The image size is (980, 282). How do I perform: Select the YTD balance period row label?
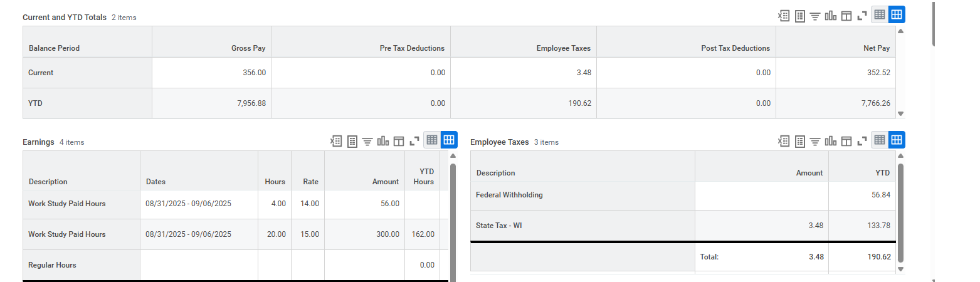click(34, 103)
